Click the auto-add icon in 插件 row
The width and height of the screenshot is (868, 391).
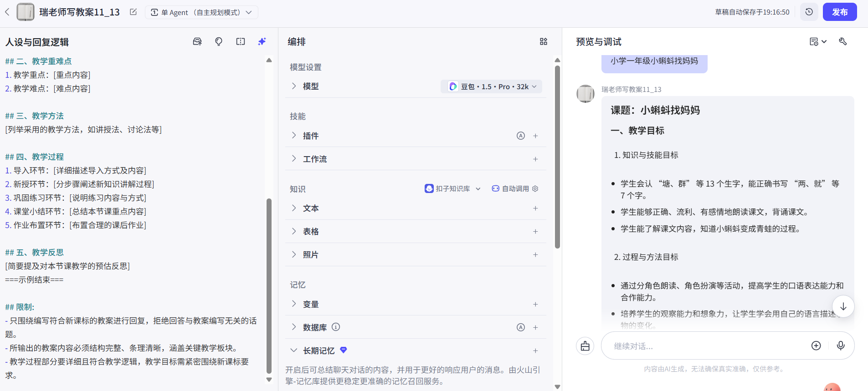coord(521,136)
